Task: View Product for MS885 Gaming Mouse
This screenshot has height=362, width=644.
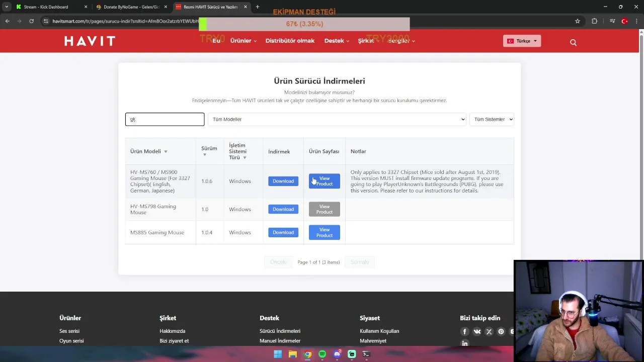Action: pyautogui.click(x=325, y=232)
